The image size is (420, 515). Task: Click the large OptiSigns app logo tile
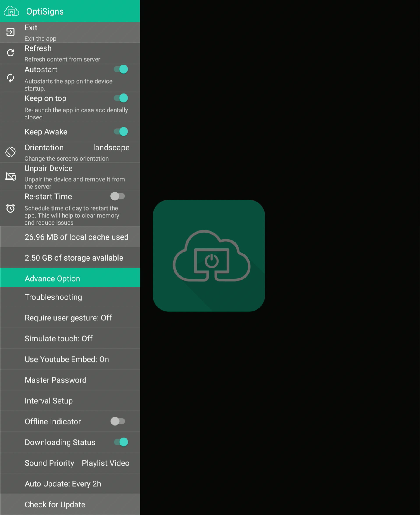tap(209, 256)
